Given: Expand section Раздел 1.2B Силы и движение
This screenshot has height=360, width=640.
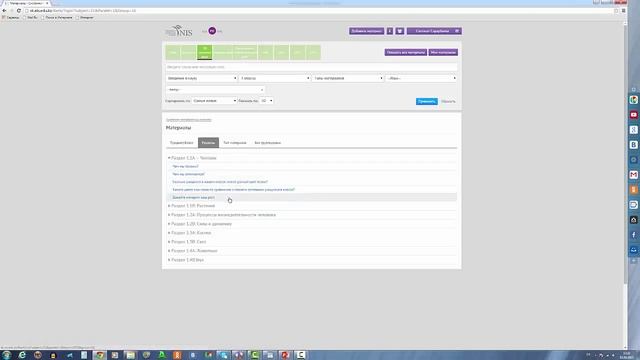Looking at the screenshot, I should (200, 224).
